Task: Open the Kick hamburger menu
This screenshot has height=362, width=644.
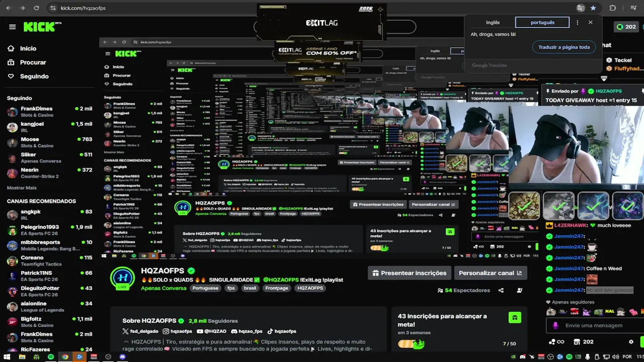Action: 12,27
